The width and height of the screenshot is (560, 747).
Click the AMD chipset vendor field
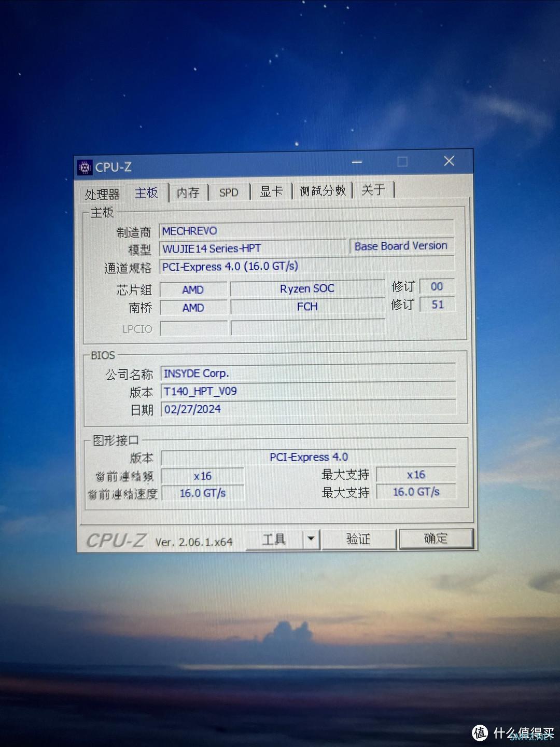tap(193, 289)
